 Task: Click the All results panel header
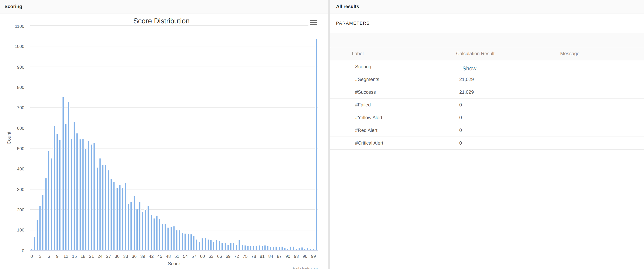tap(347, 7)
